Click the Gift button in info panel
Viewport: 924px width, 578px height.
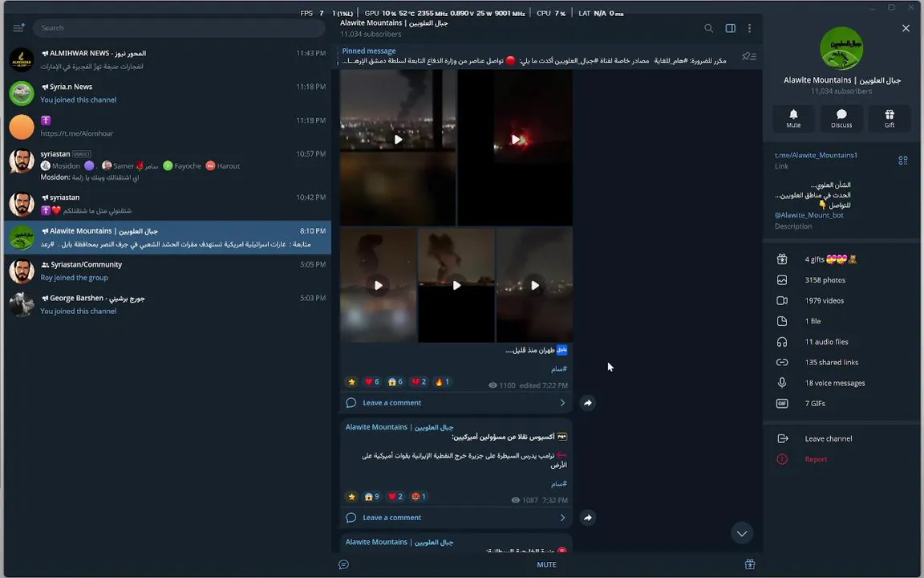[890, 119]
